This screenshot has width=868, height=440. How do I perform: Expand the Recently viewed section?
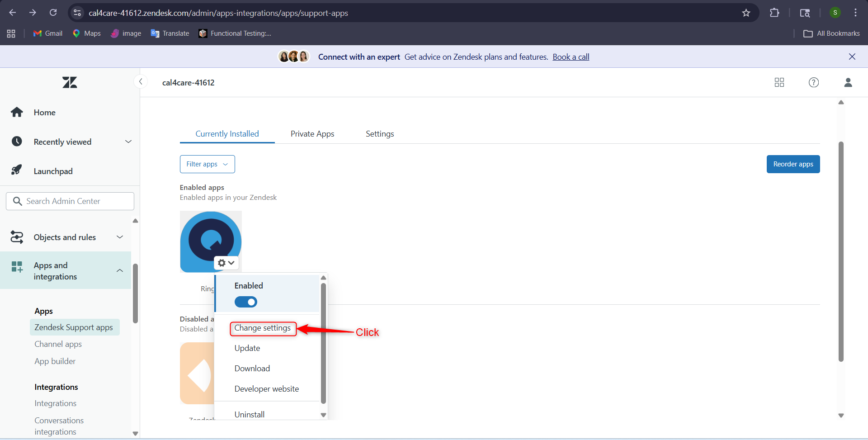[70, 142]
